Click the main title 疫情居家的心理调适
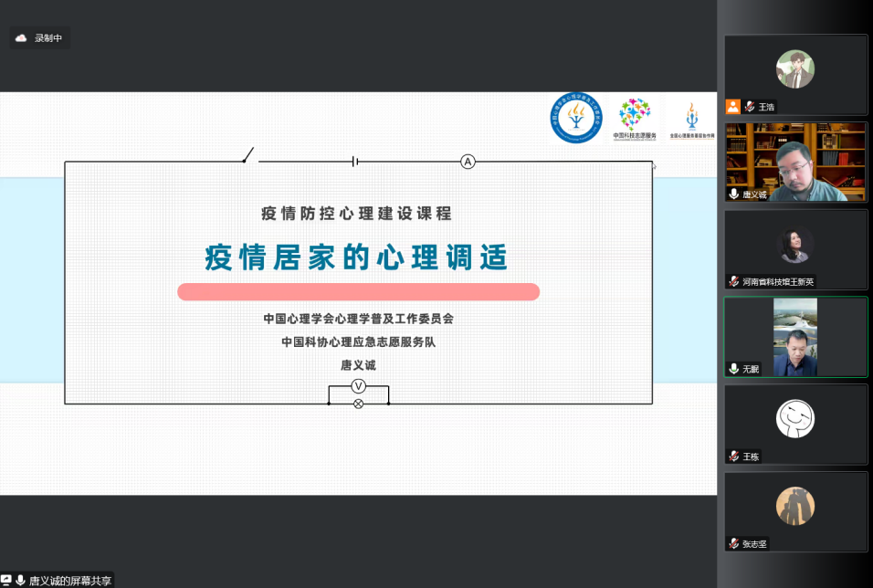Image resolution: width=873 pixels, height=588 pixels. point(356,257)
